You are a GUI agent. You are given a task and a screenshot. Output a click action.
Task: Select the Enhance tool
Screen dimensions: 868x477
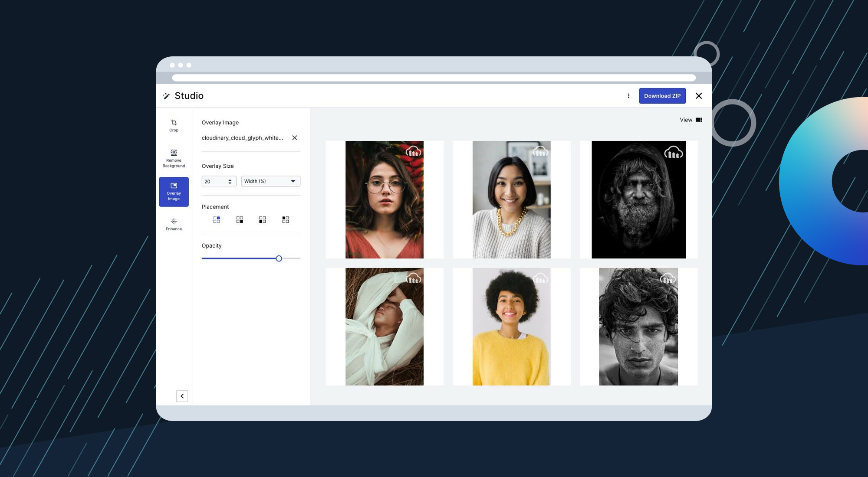point(174,224)
